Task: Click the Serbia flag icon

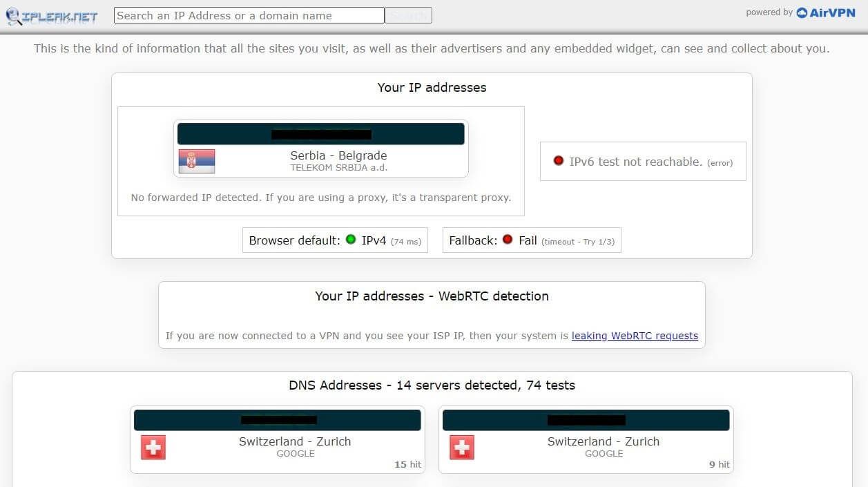Action: click(x=197, y=161)
